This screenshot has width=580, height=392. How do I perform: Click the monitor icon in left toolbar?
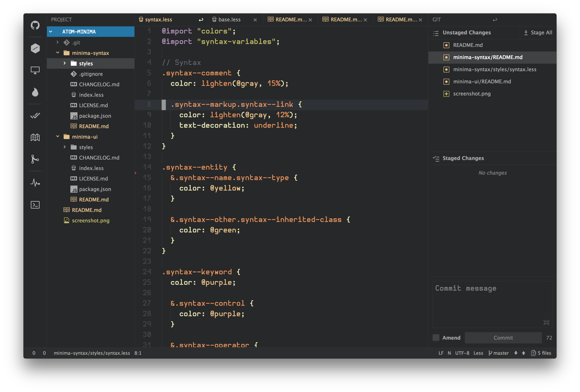[35, 70]
